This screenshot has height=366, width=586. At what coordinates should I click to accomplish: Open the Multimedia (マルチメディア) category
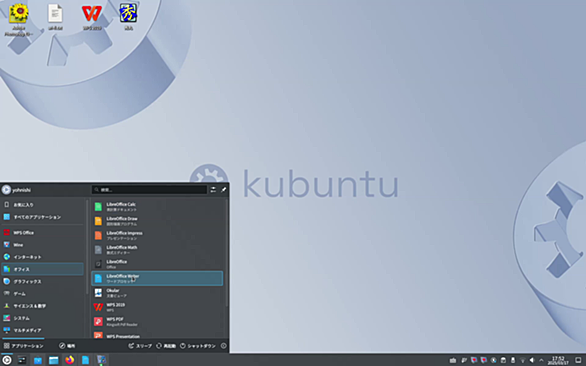[x=43, y=330]
